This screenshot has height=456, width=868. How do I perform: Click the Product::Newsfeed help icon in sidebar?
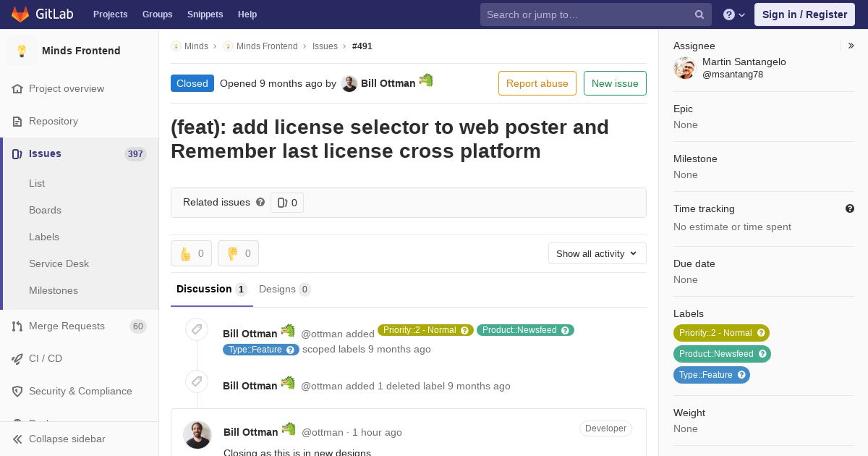[762, 354]
